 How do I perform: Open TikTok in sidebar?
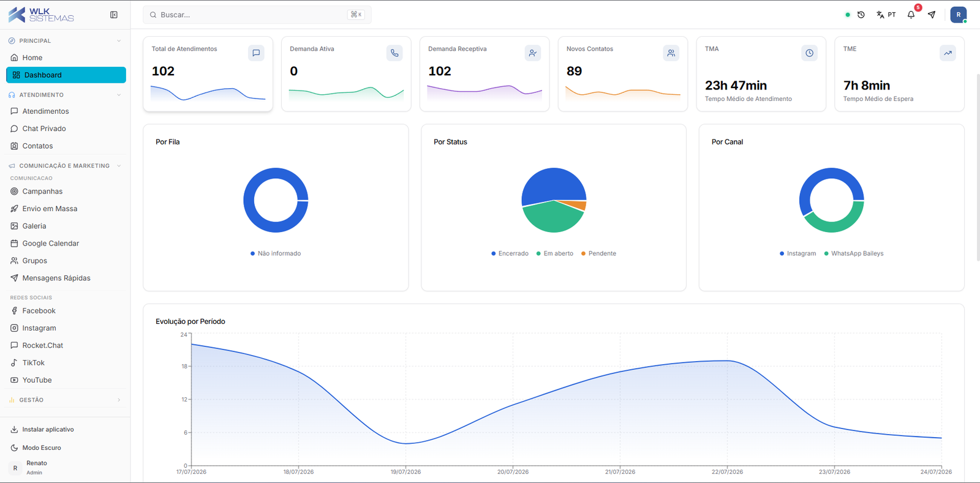click(x=66, y=363)
